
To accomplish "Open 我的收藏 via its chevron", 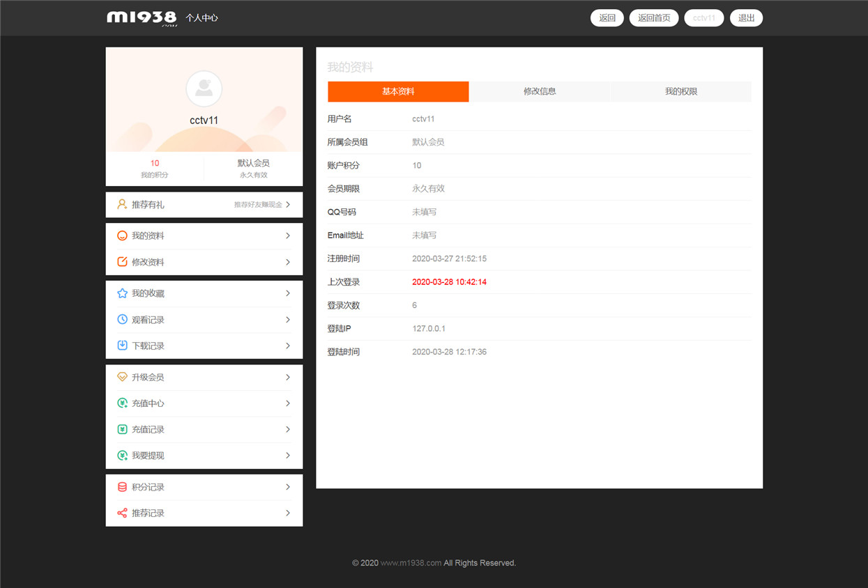I will 288,293.
